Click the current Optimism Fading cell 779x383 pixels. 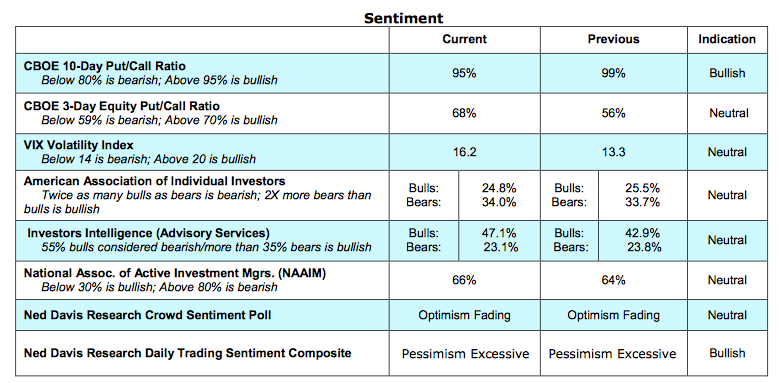click(x=465, y=315)
